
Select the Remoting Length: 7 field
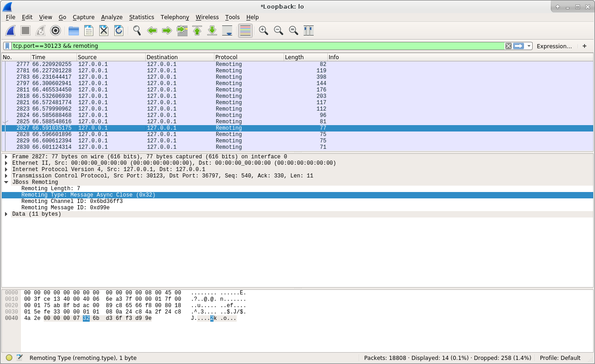click(297, 188)
